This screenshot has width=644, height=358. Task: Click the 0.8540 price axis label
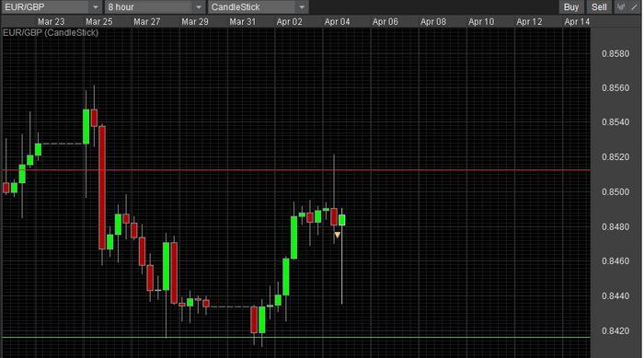[x=615, y=122]
